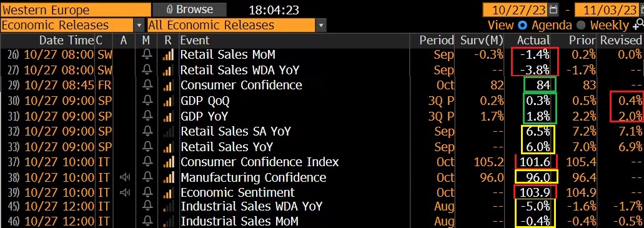The image size is (644, 228).
Task: Select the Agenda view radio button
Action: coord(522,26)
